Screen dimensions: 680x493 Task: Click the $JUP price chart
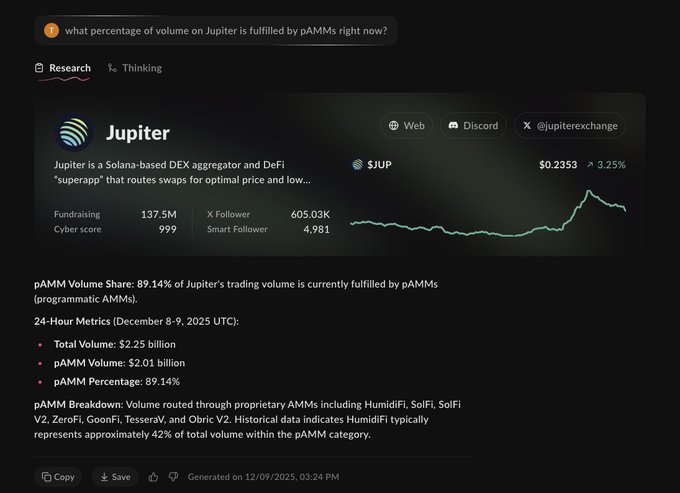pyautogui.click(x=488, y=215)
